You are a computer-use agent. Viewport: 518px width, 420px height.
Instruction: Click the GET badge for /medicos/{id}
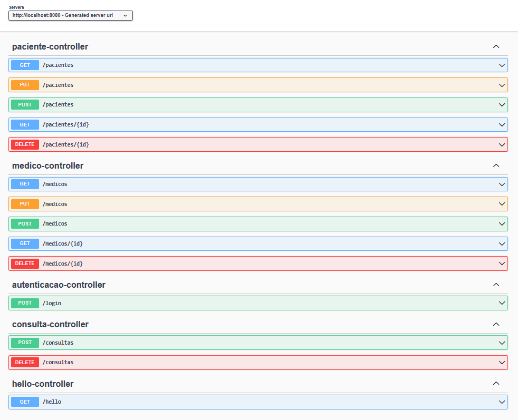[x=25, y=243]
